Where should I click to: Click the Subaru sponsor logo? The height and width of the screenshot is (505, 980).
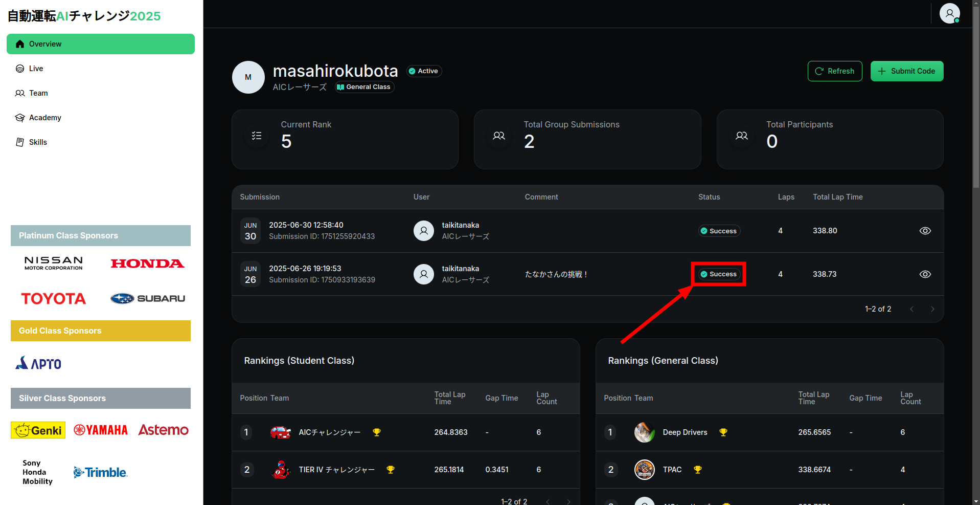pos(147,298)
